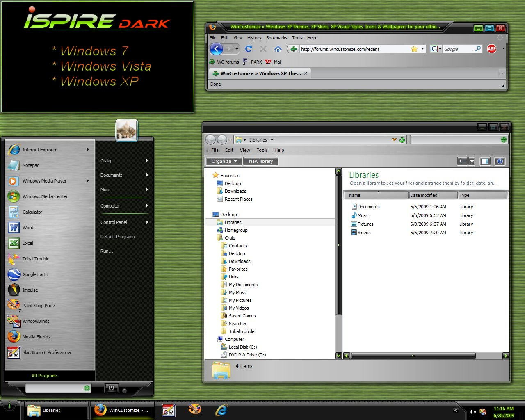
Task: Click Firefox URL address field
Action: point(355,49)
